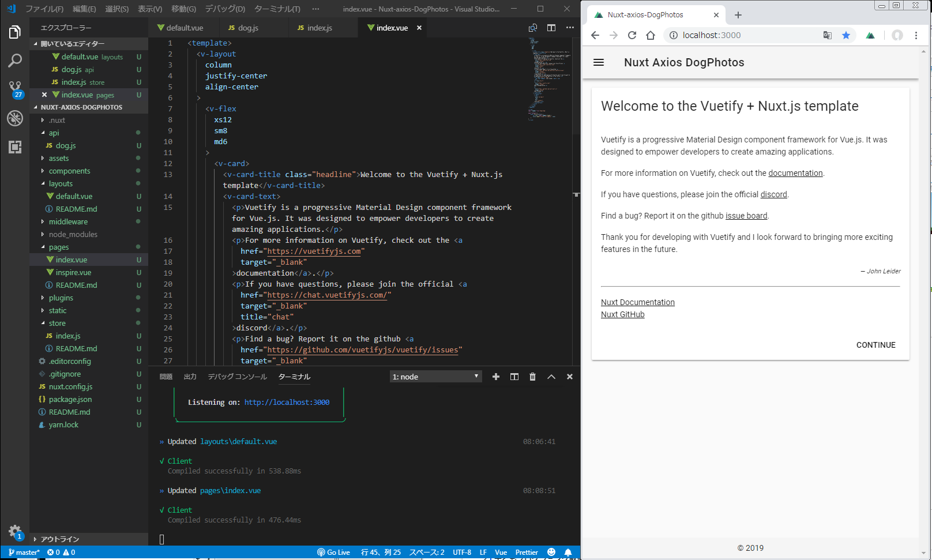Viewport: 932px width, 560px height.
Task: Open the Debug menu in the menu bar
Action: pos(225,9)
